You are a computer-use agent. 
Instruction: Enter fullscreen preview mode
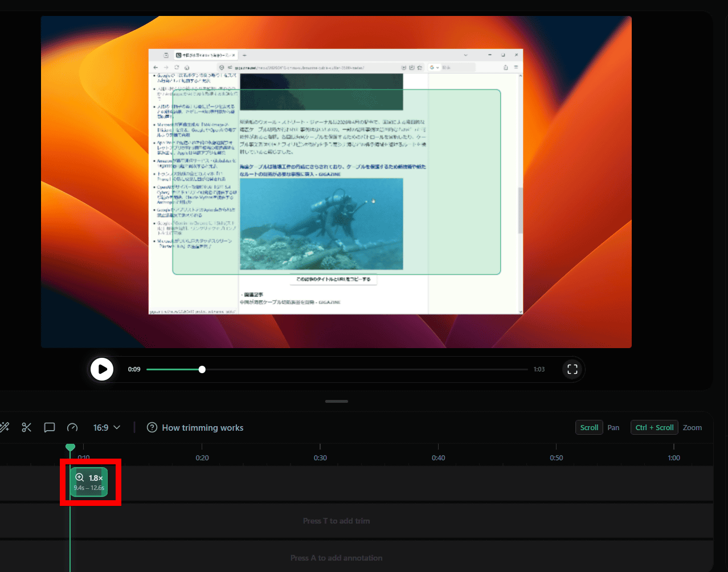pos(572,369)
